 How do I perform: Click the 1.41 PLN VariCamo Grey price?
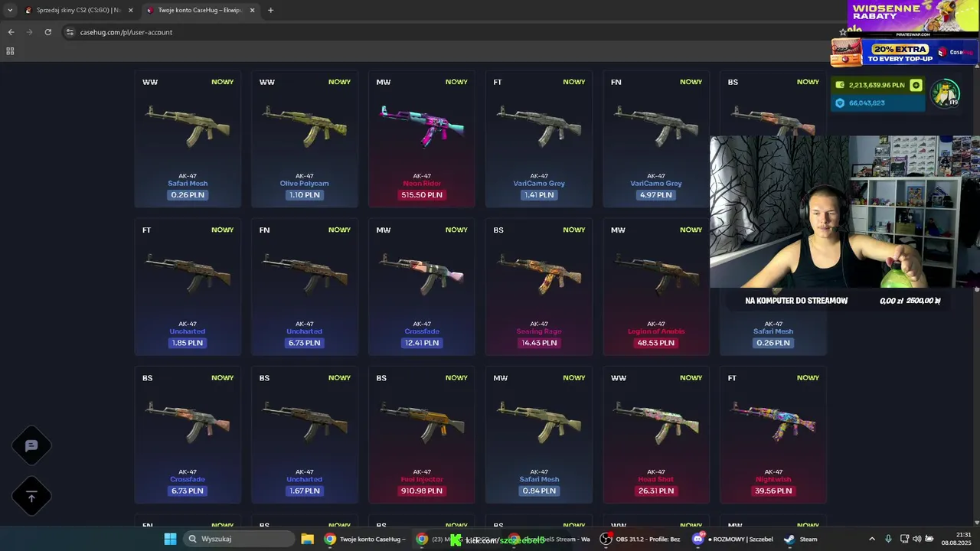(539, 195)
